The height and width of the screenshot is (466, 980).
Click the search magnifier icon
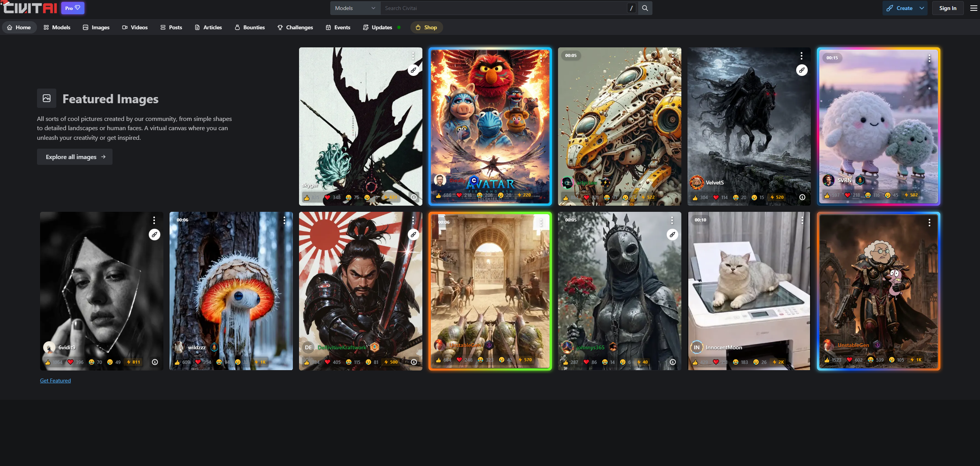[x=645, y=8]
